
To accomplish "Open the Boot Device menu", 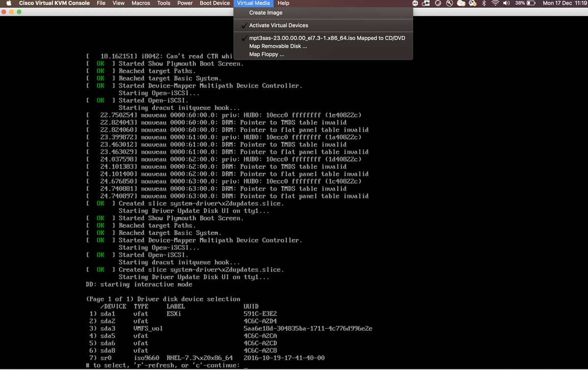I will pos(215,3).
